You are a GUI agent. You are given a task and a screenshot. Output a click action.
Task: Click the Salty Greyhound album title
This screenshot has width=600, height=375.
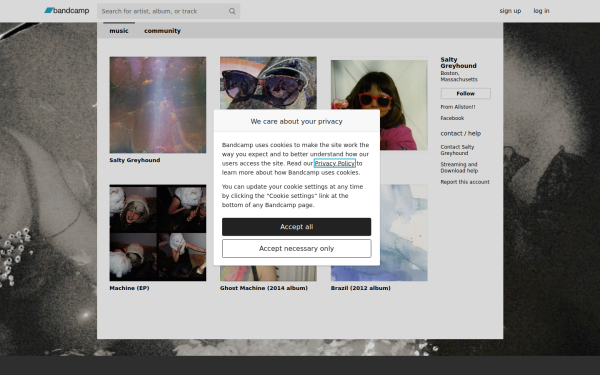tap(135, 160)
